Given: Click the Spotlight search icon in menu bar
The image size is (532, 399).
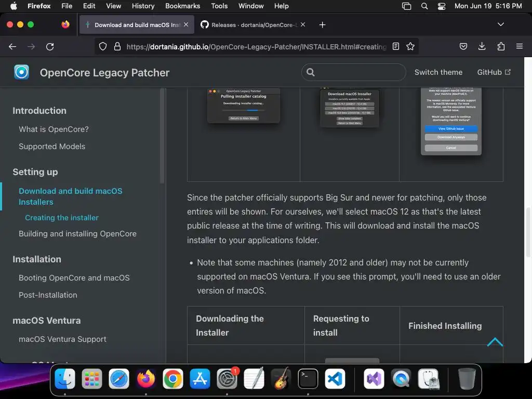Looking at the screenshot, I should (x=424, y=6).
